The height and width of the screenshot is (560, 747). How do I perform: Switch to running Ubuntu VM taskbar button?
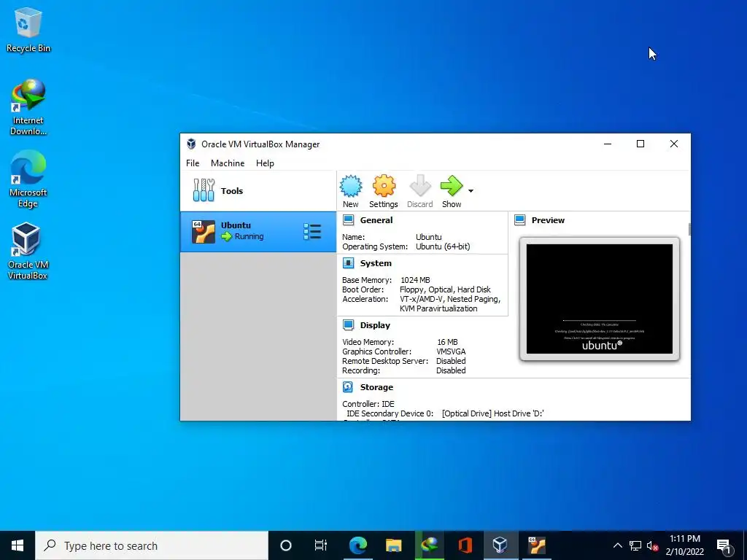(536, 545)
